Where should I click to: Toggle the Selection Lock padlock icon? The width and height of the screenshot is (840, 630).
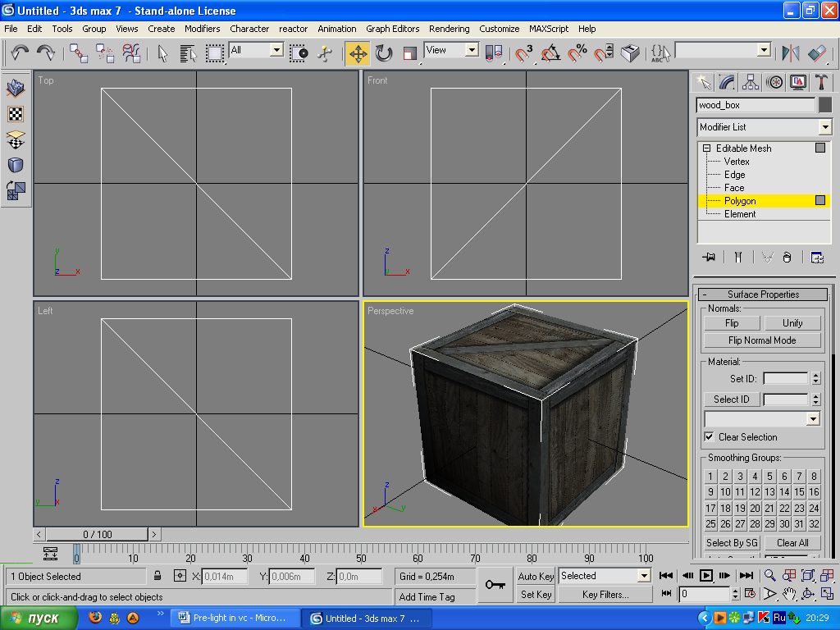(157, 576)
